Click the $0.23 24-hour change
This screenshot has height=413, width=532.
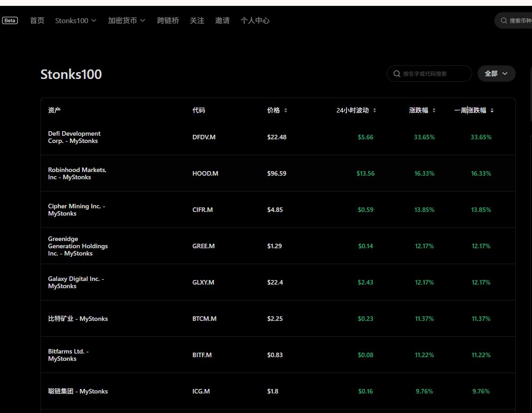tap(366, 319)
